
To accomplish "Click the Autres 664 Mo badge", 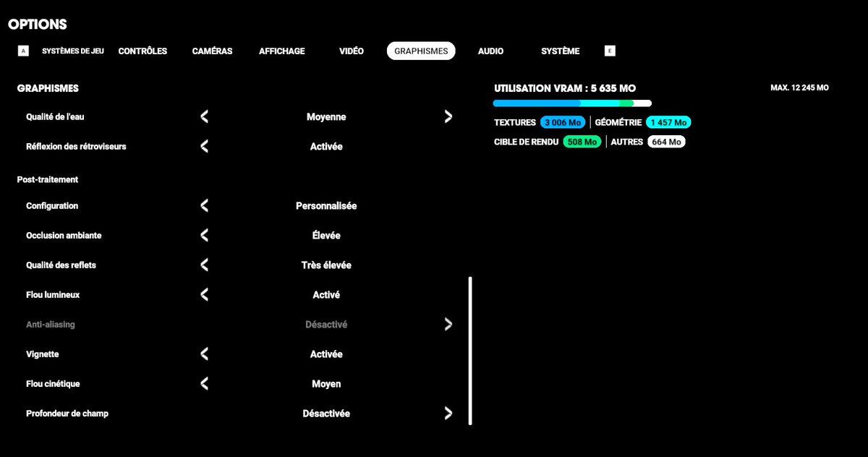I will coord(666,142).
